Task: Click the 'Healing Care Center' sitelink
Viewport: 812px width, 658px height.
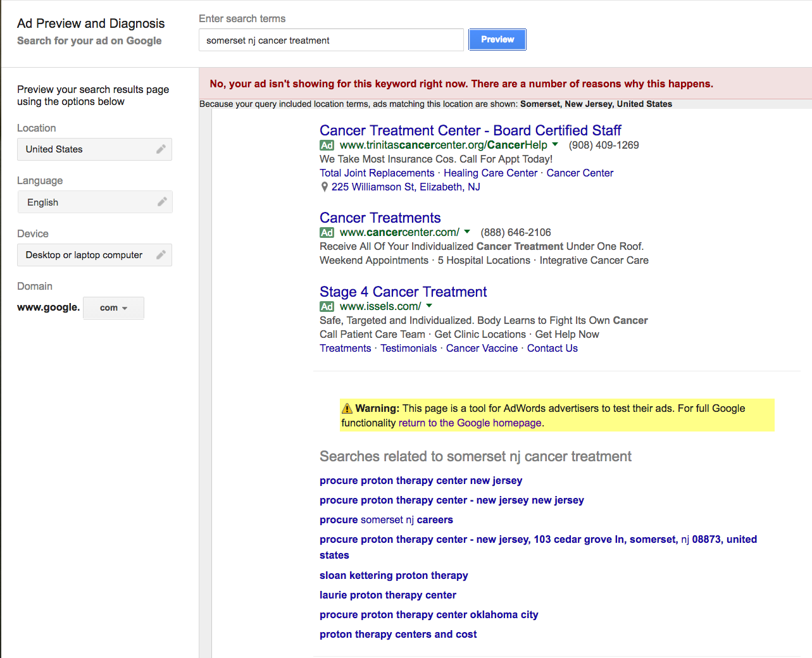Action: (490, 173)
